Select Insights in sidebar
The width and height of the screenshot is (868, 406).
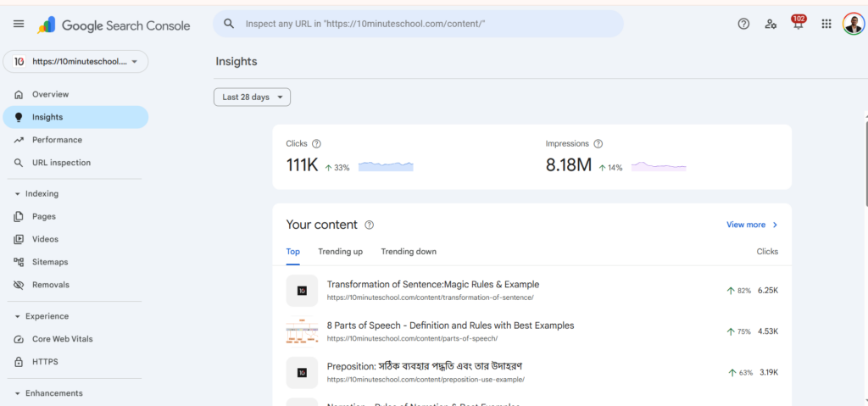75,118
